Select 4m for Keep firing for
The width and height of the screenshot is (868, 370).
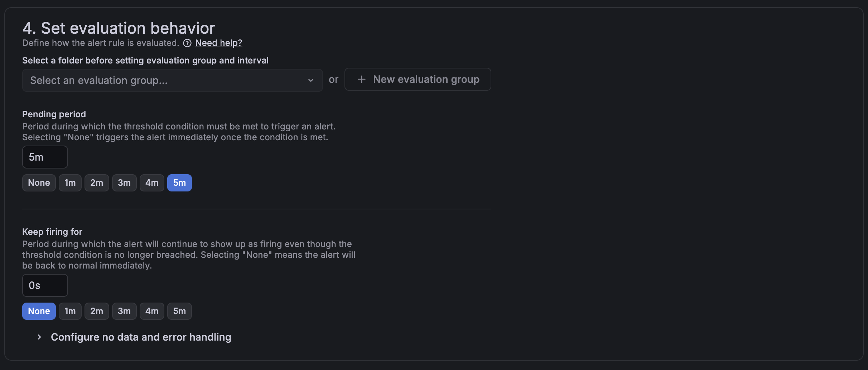151,311
